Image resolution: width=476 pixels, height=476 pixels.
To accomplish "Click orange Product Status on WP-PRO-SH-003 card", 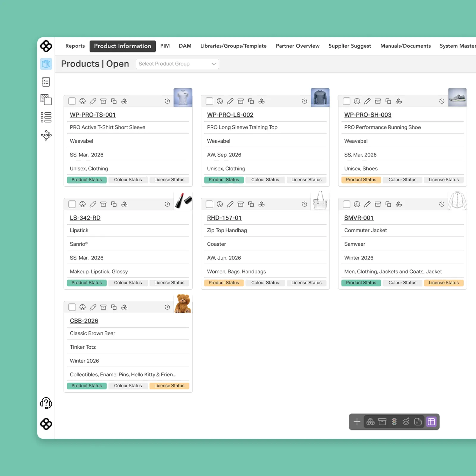I will (361, 180).
